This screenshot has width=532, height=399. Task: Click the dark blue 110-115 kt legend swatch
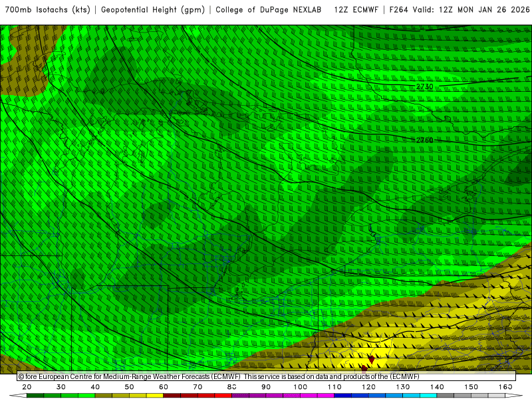(343, 396)
